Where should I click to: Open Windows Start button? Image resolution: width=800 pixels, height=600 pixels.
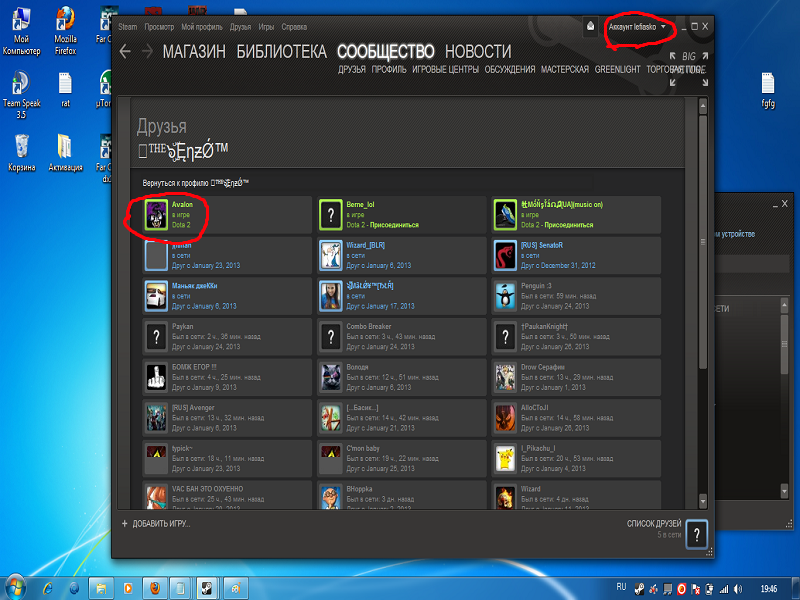pos(14,587)
